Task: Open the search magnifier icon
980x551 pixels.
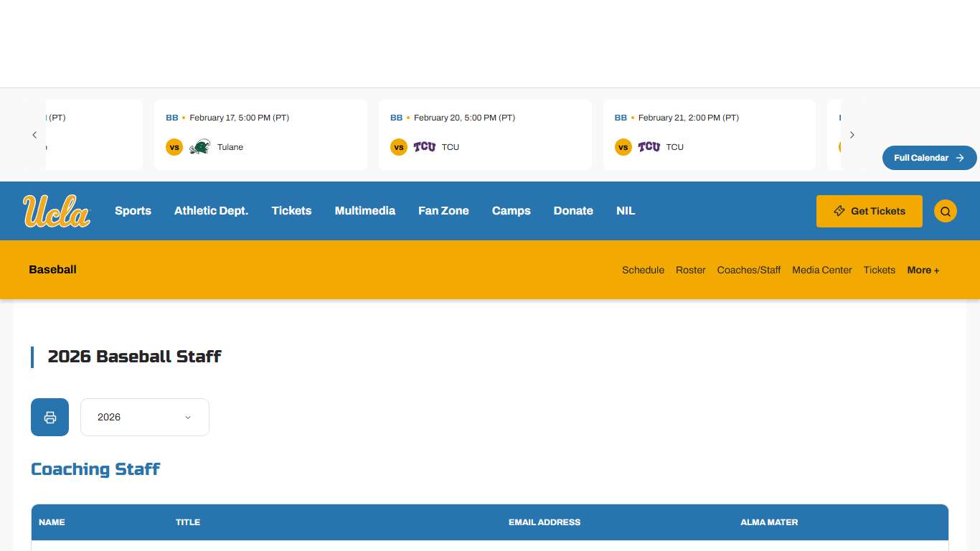Action: [945, 211]
